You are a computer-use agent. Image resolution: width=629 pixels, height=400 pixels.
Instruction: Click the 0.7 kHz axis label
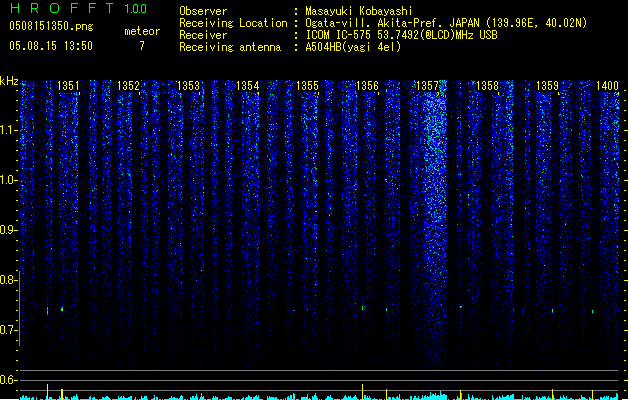[x=8, y=330]
